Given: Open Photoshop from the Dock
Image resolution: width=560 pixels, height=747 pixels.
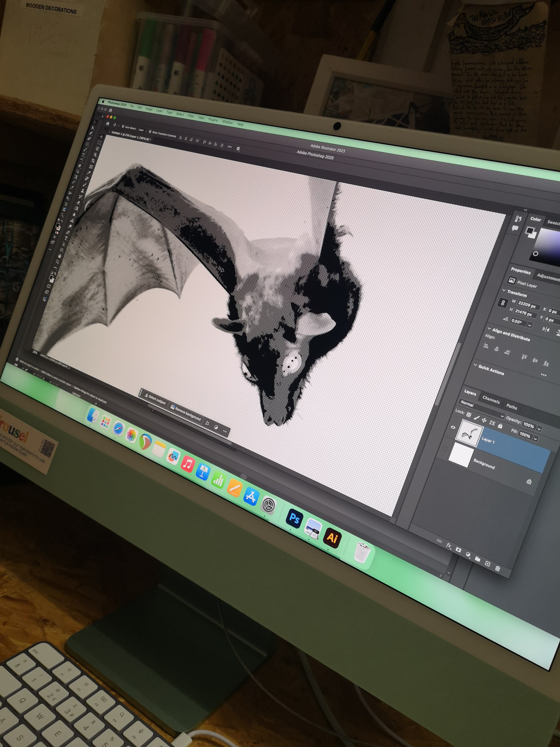Looking at the screenshot, I should pos(294,519).
